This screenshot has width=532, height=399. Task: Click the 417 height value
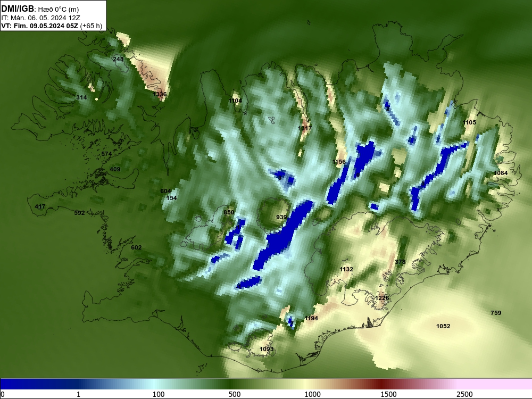click(40, 206)
